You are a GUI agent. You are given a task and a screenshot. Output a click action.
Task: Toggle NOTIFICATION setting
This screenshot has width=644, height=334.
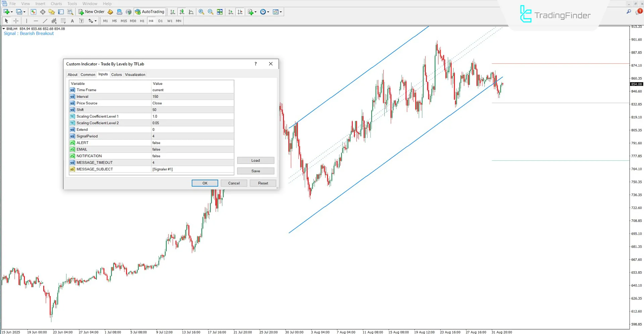(193, 156)
